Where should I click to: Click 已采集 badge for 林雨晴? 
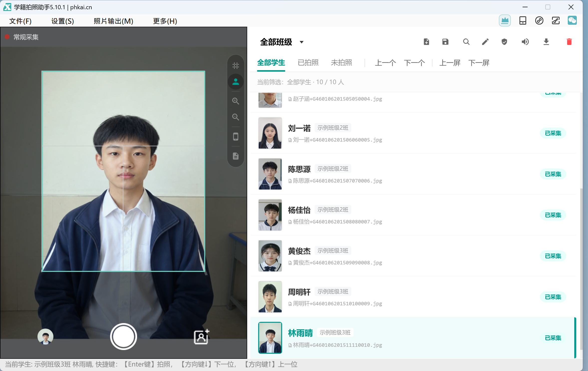click(553, 338)
